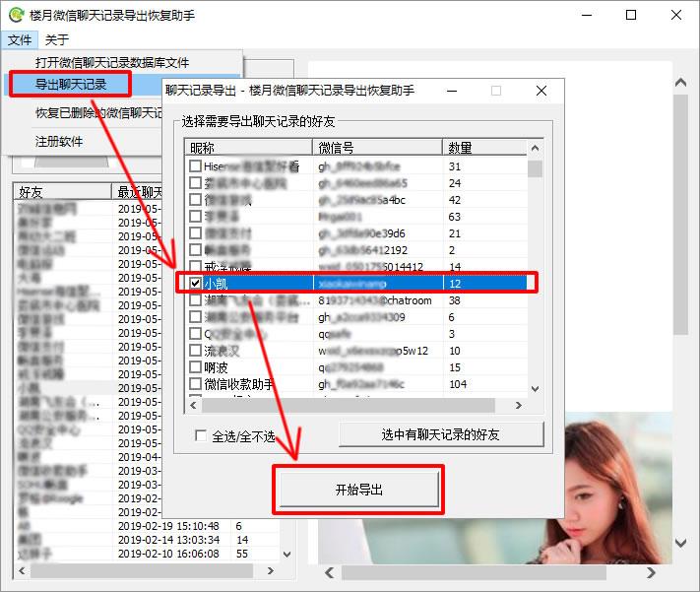The image size is (700, 592).
Task: Toggle the 全选/全不选 checkbox
Action: tap(201, 435)
